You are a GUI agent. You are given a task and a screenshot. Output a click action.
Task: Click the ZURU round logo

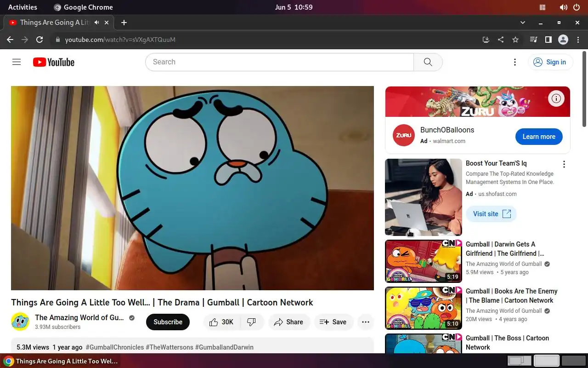pyautogui.click(x=404, y=135)
